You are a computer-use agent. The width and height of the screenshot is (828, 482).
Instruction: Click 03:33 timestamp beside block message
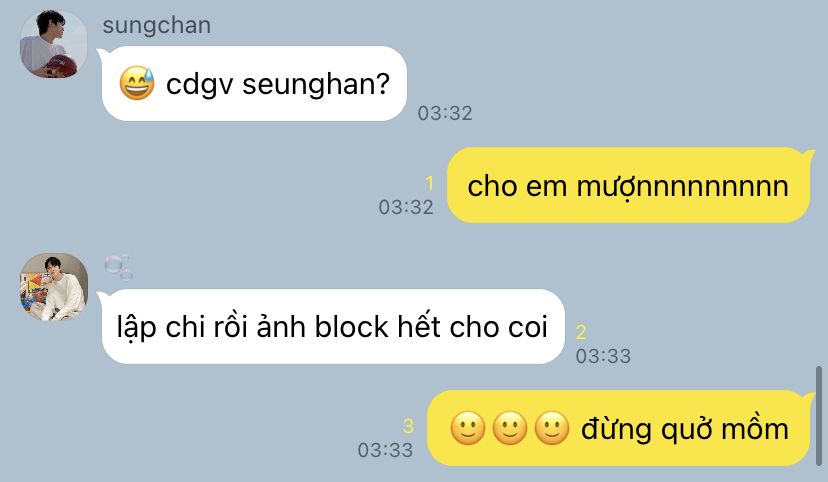603,356
